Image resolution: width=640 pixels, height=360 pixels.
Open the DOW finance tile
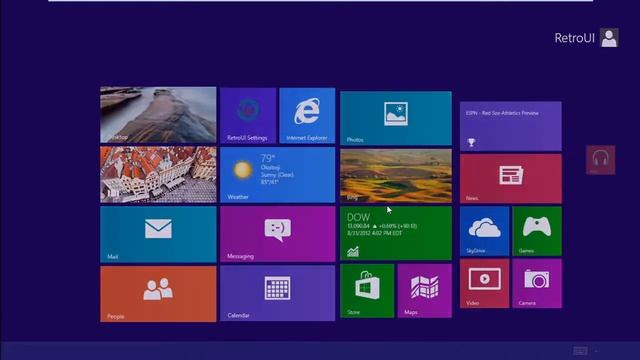tap(396, 233)
